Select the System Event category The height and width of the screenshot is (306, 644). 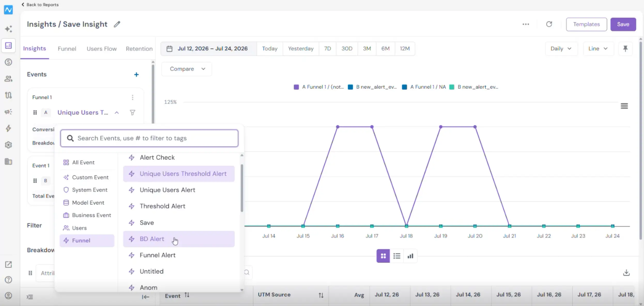coord(87,190)
